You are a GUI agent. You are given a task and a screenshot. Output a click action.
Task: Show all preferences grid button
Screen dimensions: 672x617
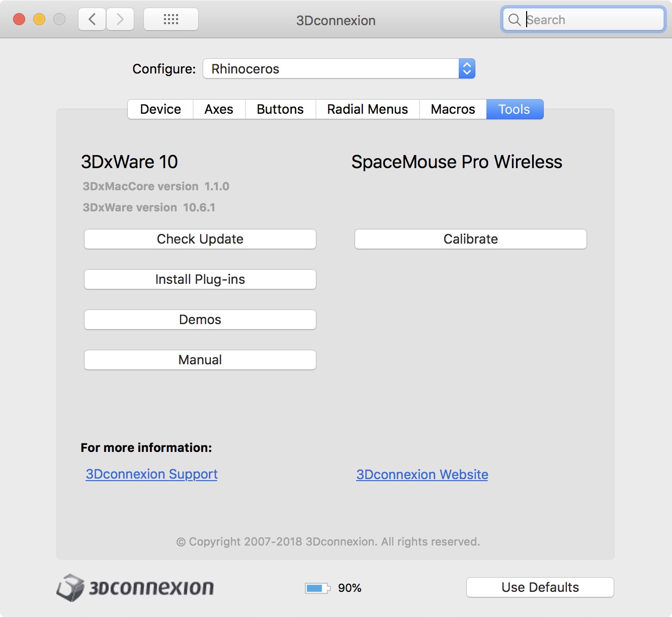coord(171,20)
